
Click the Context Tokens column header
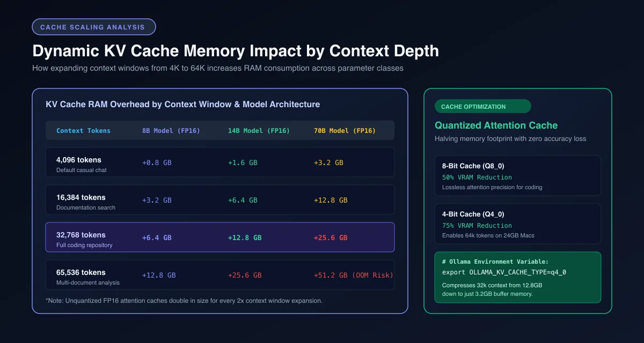click(x=83, y=130)
